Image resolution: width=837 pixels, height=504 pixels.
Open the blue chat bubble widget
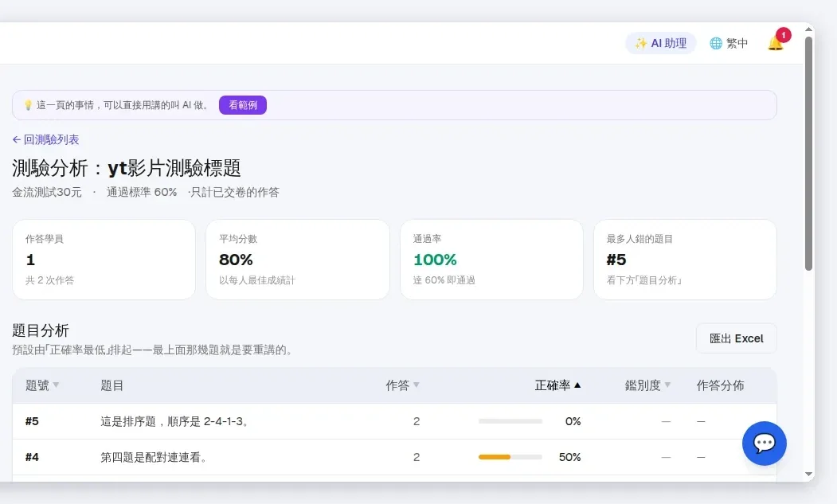pyautogui.click(x=764, y=443)
